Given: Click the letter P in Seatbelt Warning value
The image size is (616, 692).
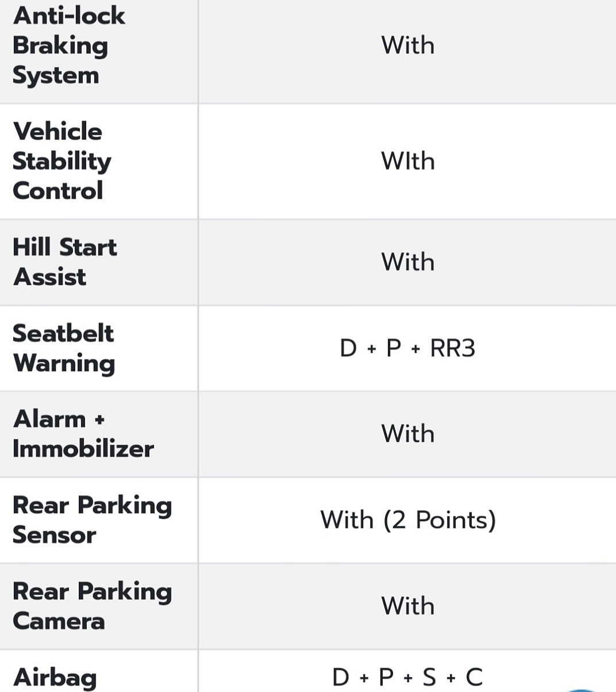Looking at the screenshot, I should tap(394, 348).
